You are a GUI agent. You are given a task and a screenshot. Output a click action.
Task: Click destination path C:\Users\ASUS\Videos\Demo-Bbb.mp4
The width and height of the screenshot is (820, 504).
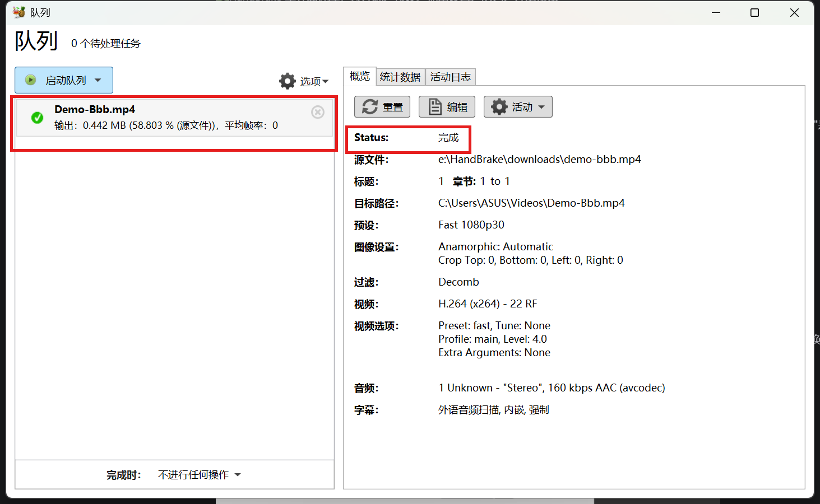tap(531, 203)
